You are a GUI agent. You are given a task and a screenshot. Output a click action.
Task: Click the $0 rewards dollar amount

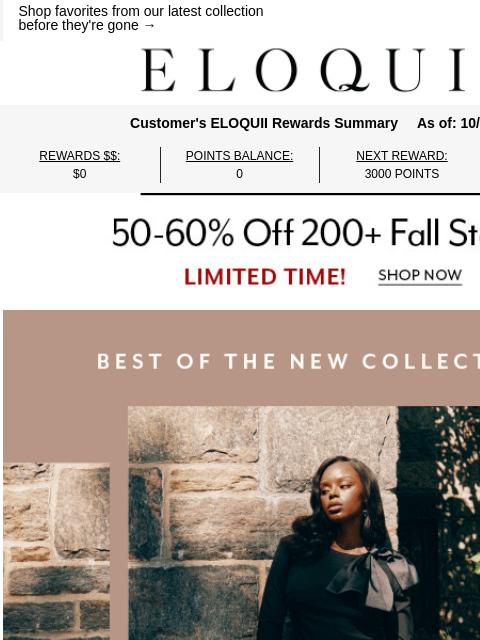(80, 174)
